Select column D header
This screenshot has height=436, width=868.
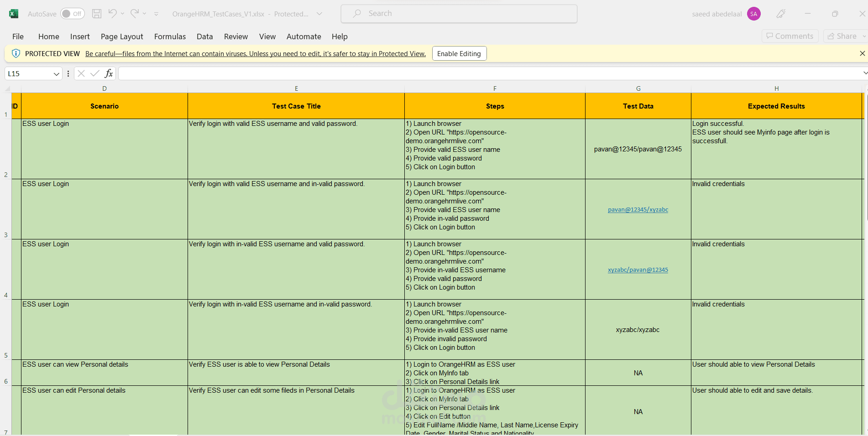coord(105,88)
